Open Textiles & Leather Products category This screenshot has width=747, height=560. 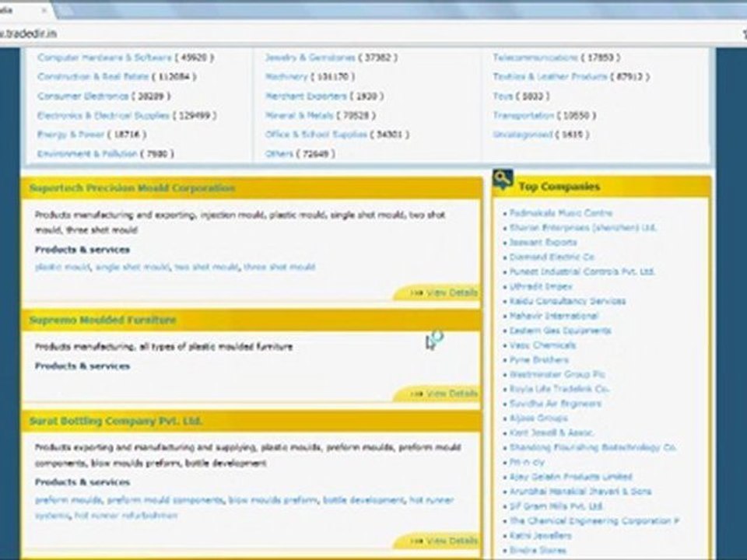click(x=550, y=77)
